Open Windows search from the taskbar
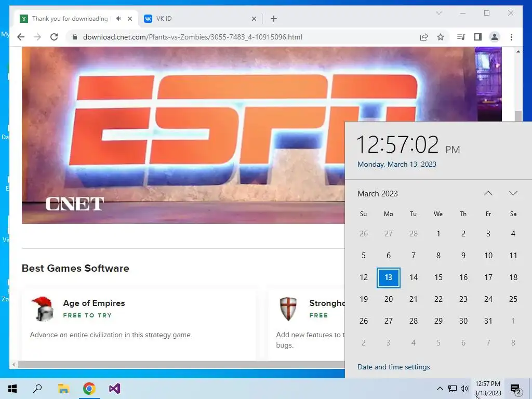Image resolution: width=532 pixels, height=399 pixels. (37, 389)
